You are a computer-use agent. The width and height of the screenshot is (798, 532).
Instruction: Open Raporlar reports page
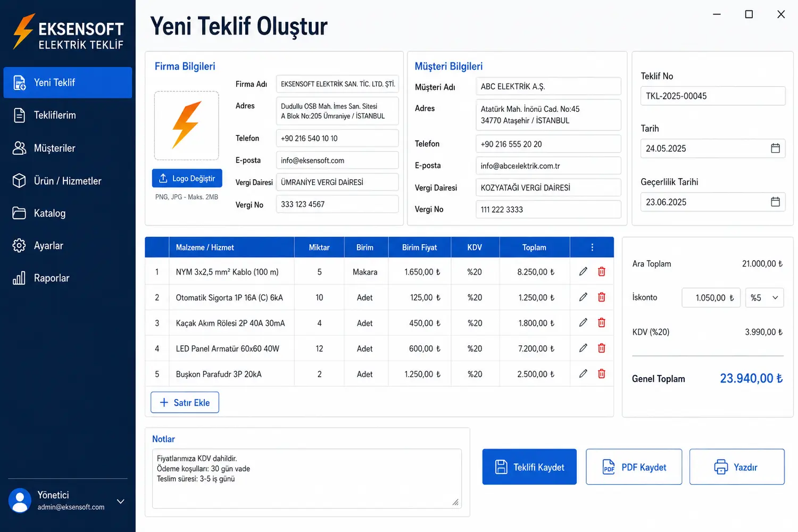(68, 278)
